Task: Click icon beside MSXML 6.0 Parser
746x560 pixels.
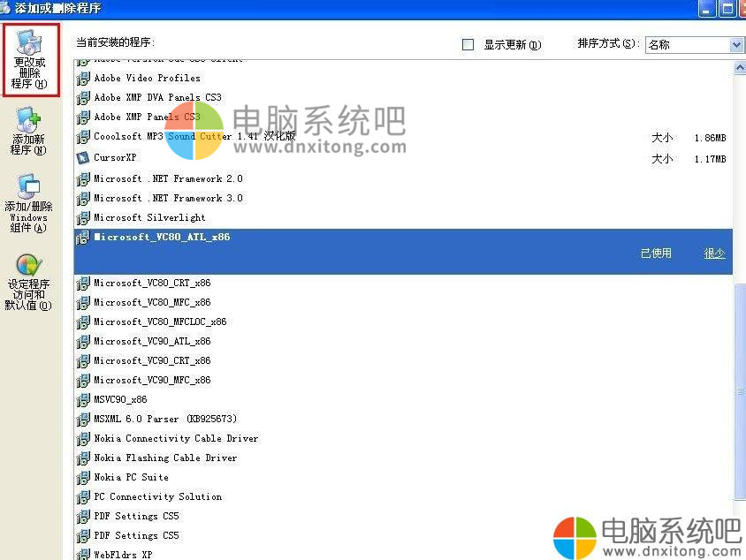Action: 83,420
